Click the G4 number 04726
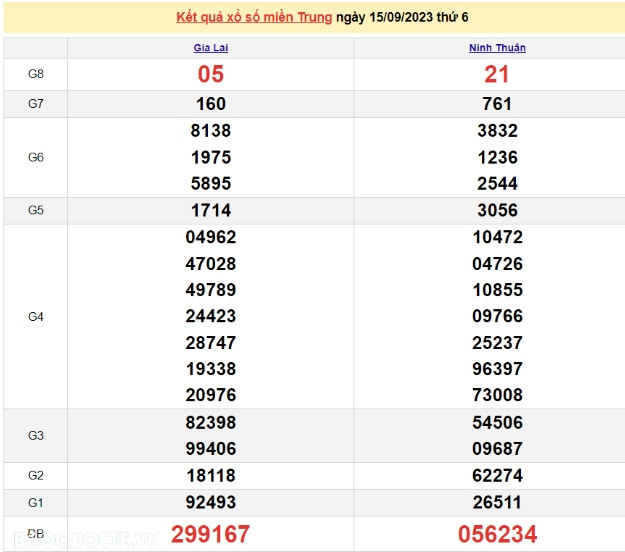Viewport: 625px width, 552px height. click(x=497, y=264)
